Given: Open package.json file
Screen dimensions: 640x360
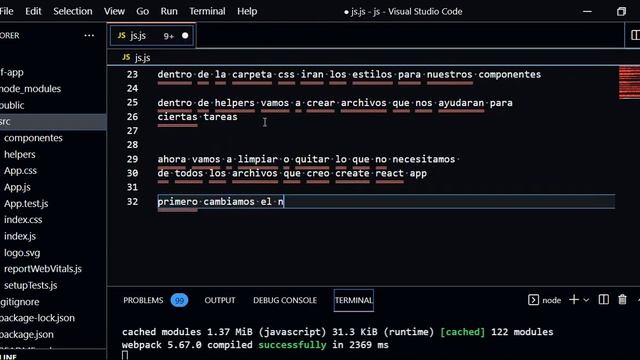Looking at the screenshot, I should point(27,334).
